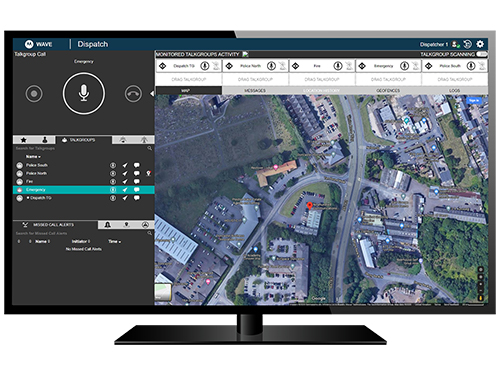Open message bubble for Fire talkgroup

(137, 181)
